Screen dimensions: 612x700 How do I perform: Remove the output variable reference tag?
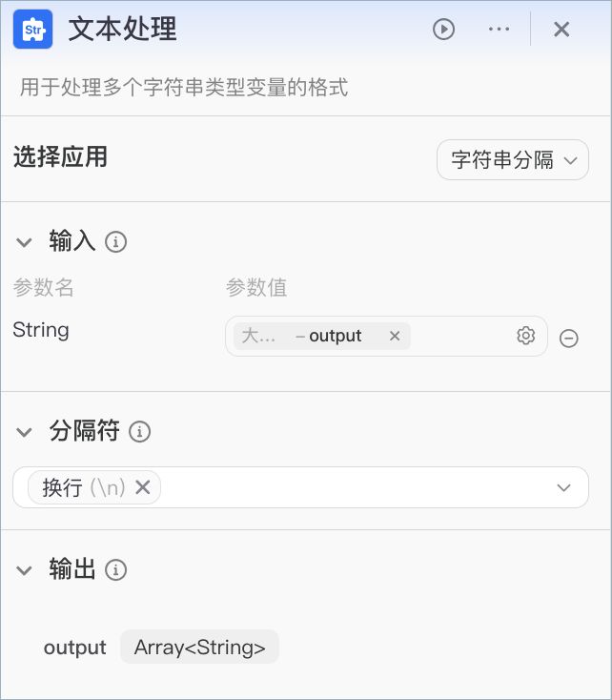(394, 336)
